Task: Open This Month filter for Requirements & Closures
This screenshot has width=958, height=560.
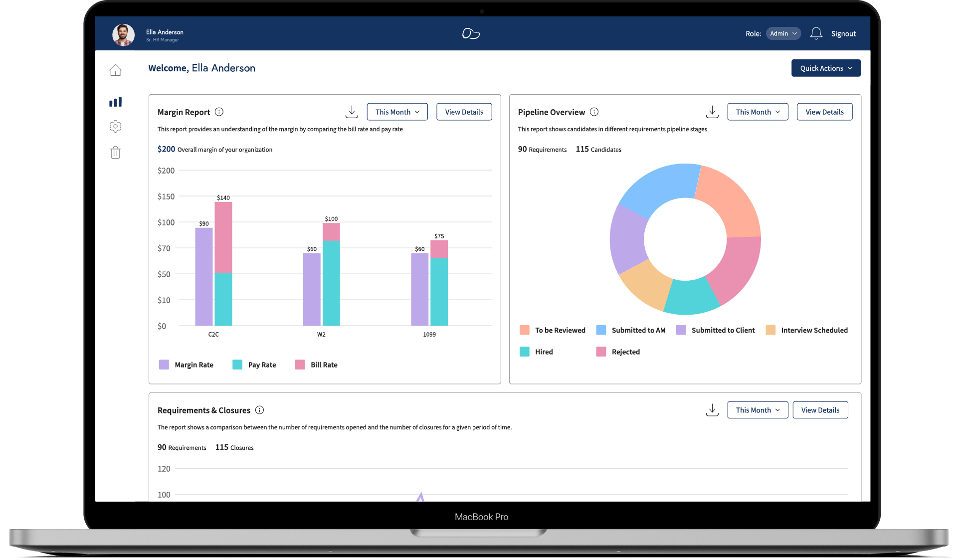Action: [x=757, y=409]
